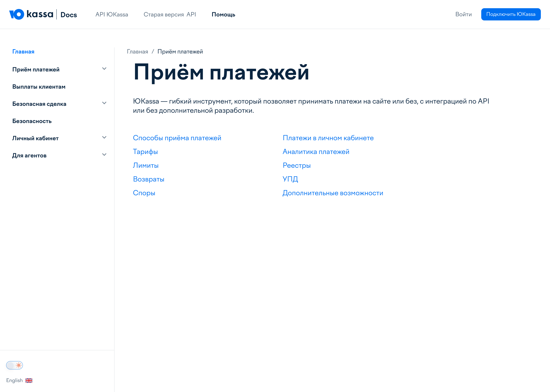Open Выплаты клиентам in the sidebar

coord(39,87)
